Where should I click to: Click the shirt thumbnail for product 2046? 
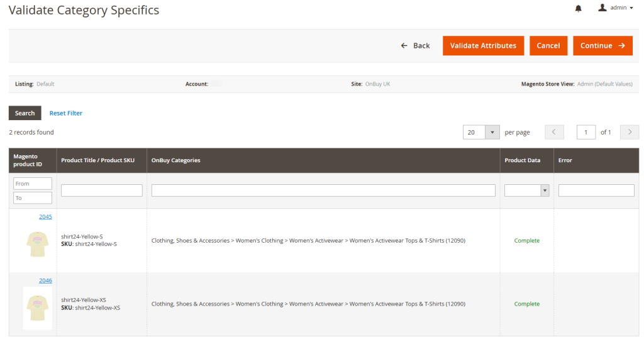tap(38, 308)
